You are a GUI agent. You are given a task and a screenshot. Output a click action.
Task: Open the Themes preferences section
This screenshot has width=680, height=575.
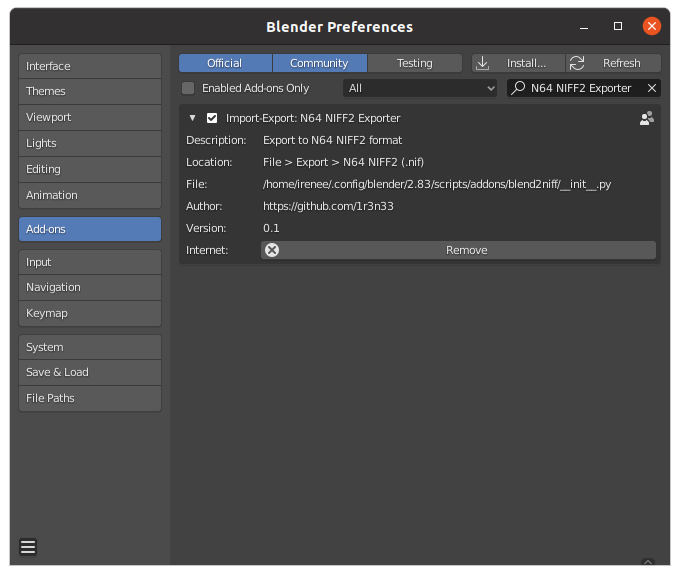(90, 91)
